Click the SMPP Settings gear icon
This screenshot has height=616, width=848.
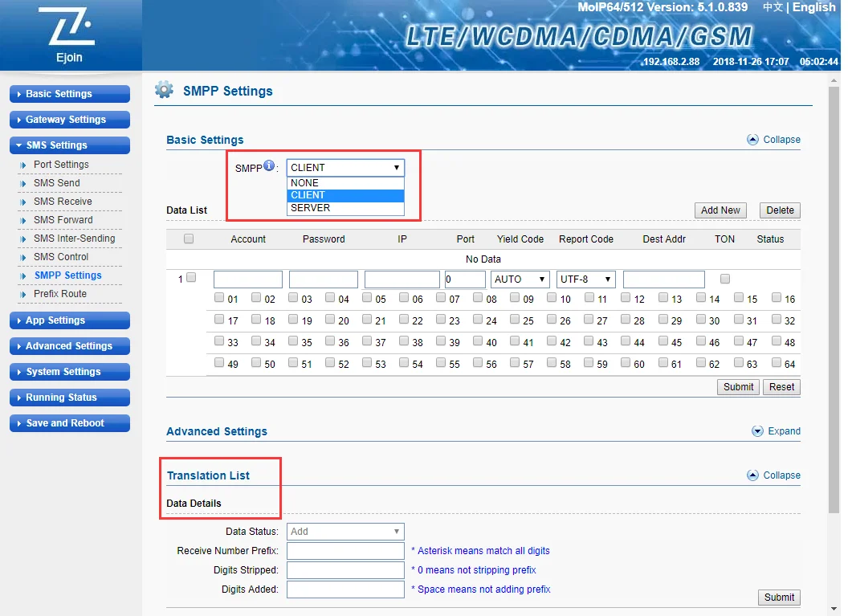(164, 90)
